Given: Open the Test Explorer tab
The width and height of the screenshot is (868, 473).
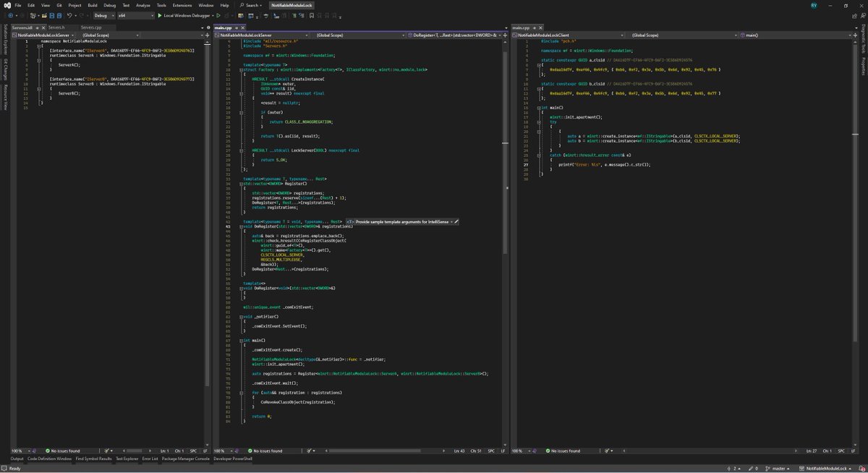Looking at the screenshot, I should 127,459.
